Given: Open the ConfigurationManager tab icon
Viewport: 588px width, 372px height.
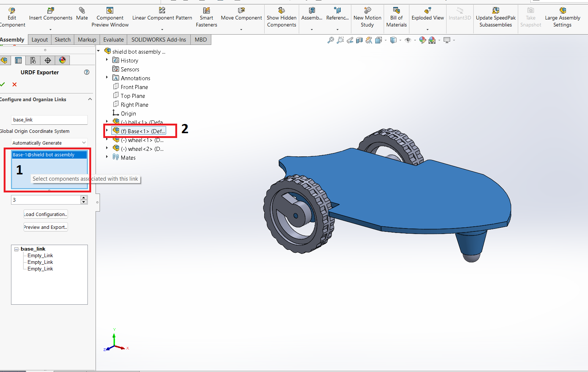Looking at the screenshot, I should [33, 60].
